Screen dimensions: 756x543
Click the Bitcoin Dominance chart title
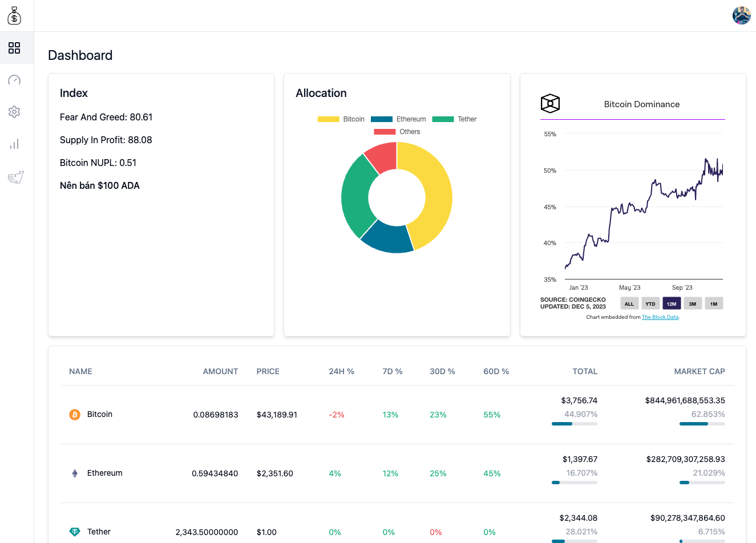[x=642, y=104]
